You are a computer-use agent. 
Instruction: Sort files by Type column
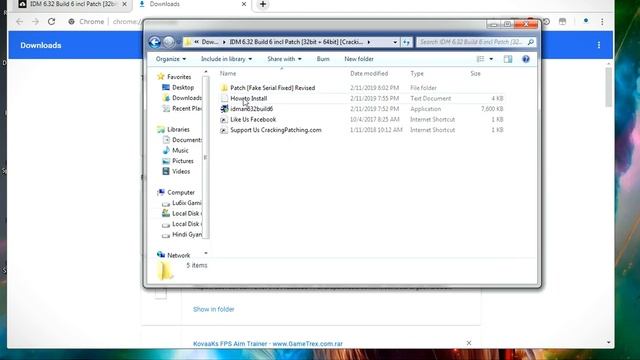[x=417, y=73]
